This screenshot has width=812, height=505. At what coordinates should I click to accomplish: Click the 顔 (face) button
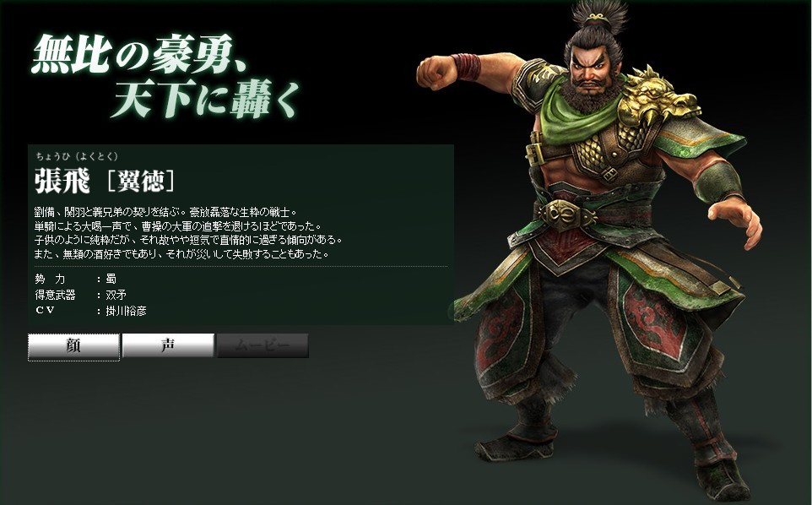tap(73, 346)
